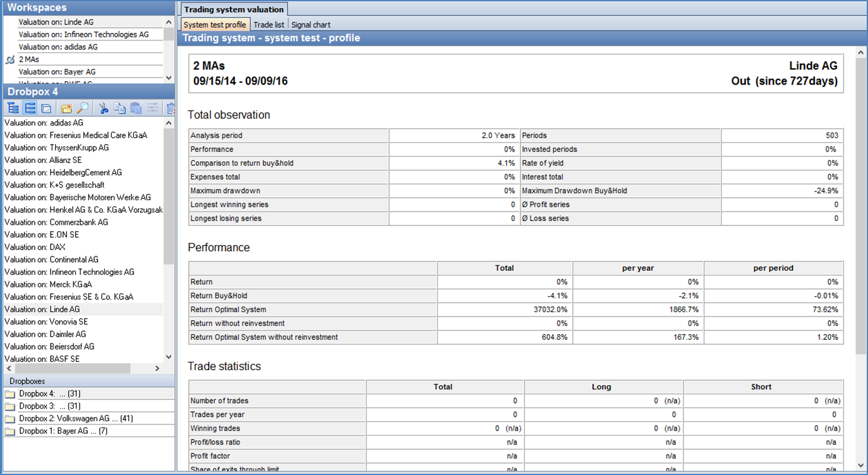Click Workspaces list scroll down arrow

[169, 78]
